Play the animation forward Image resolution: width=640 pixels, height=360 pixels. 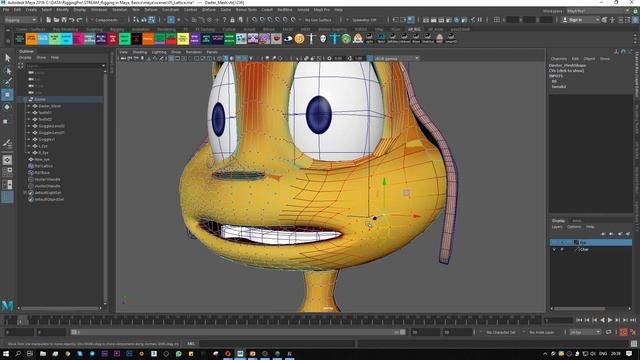610,320
